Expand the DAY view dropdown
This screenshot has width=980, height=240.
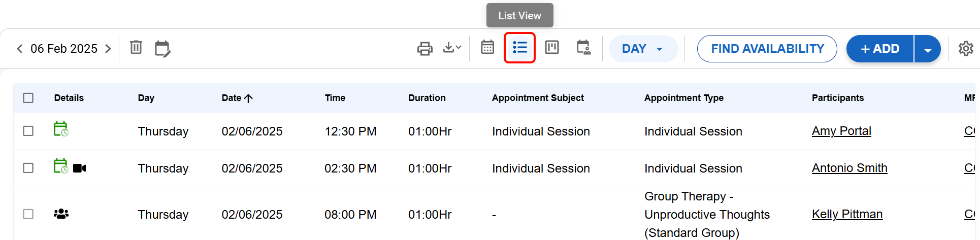coord(643,49)
